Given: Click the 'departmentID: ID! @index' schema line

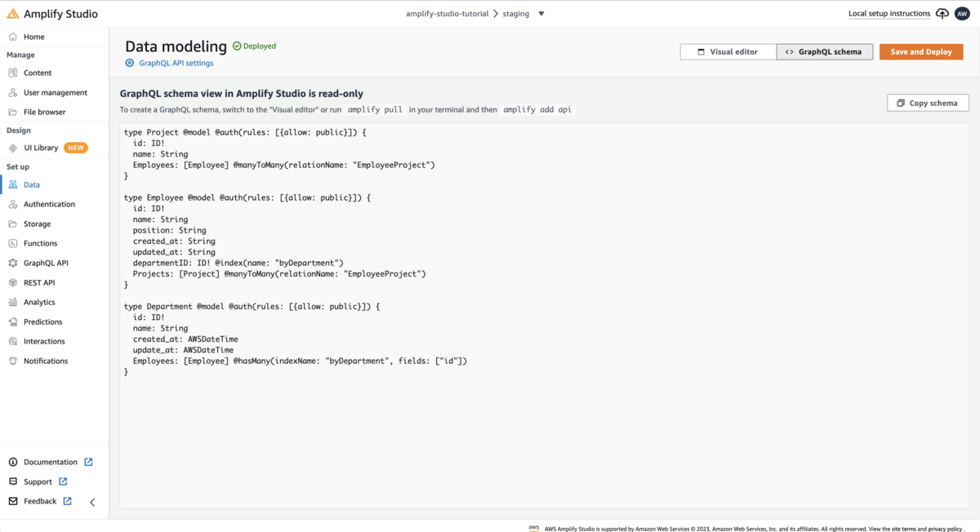Looking at the screenshot, I should (x=238, y=263).
